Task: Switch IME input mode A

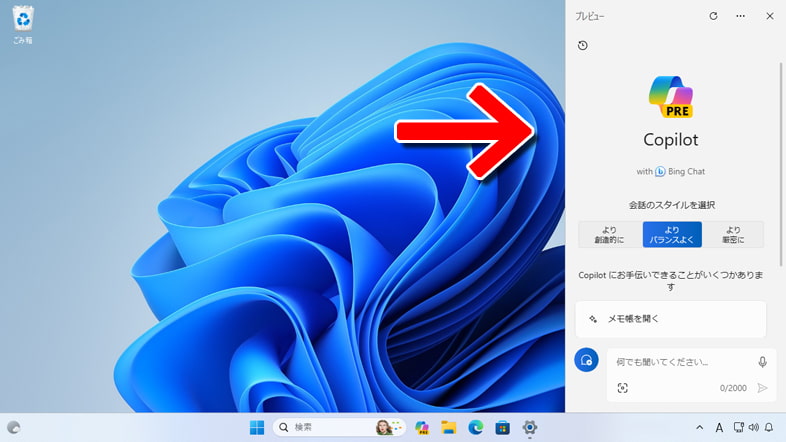Action: click(x=719, y=427)
